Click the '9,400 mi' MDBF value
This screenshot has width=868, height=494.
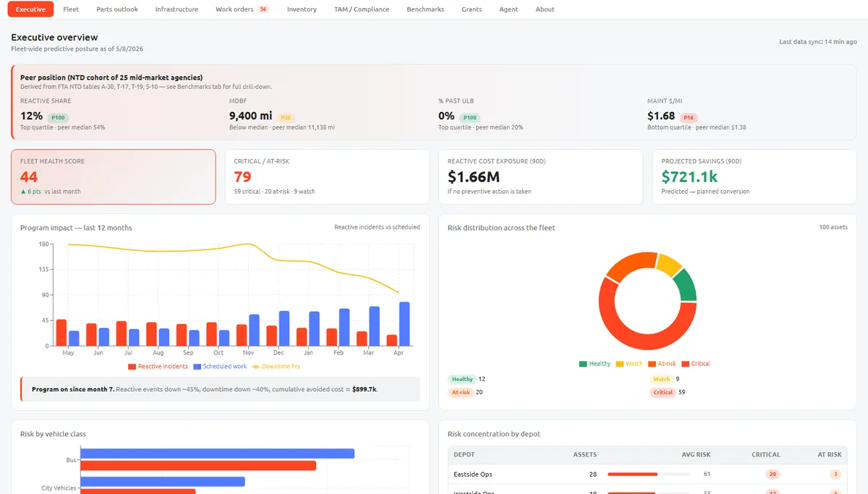(250, 116)
